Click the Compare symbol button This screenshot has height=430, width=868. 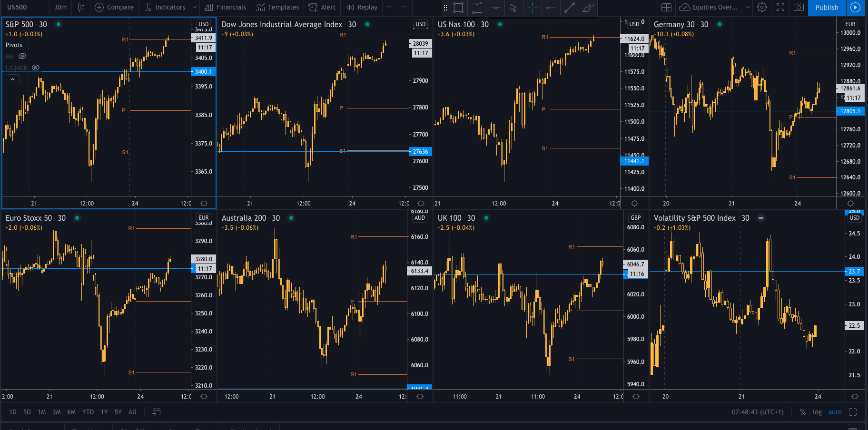tap(114, 7)
